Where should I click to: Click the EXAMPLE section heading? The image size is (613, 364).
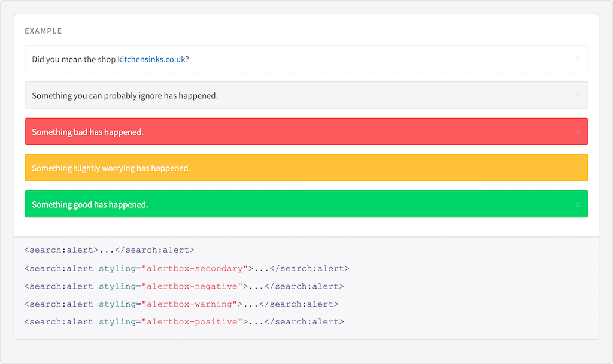(x=43, y=31)
